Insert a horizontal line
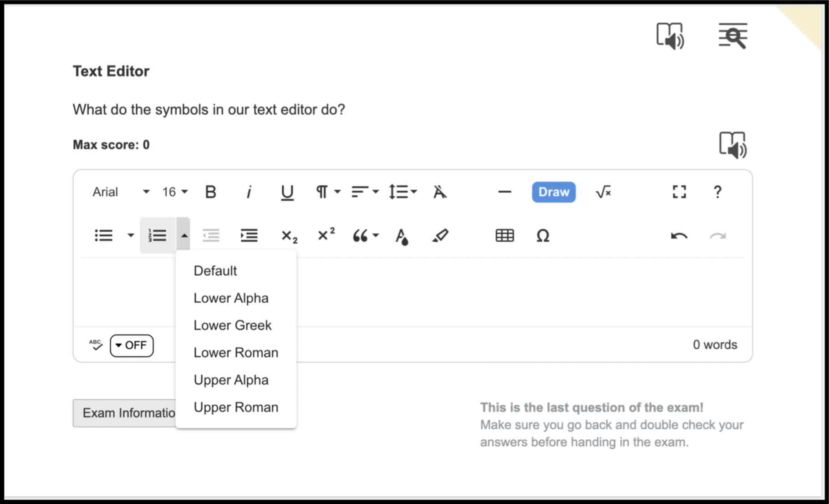The image size is (829, 504). pyautogui.click(x=504, y=192)
